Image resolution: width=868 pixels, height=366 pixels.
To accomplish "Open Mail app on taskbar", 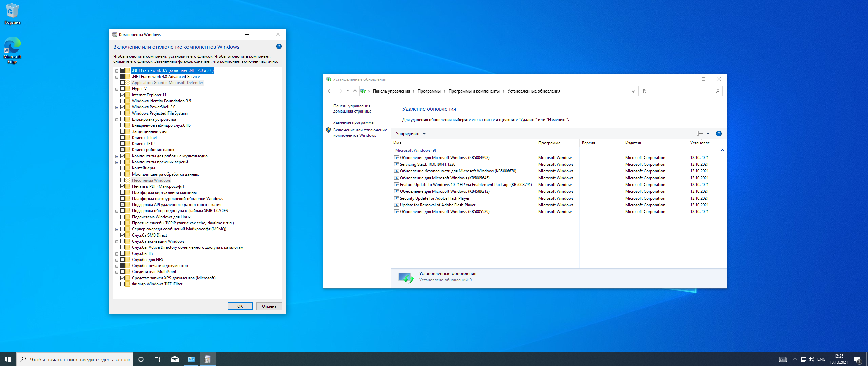I will pos(175,359).
